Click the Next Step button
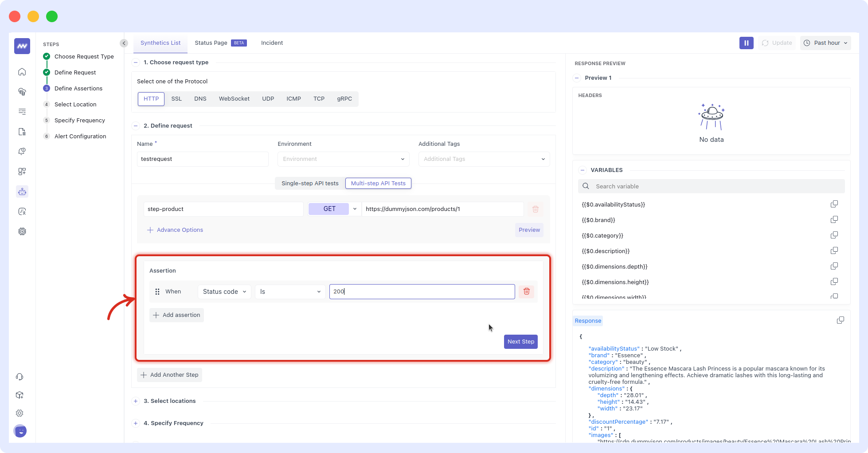Viewport: 868px width, 453px height. (520, 341)
